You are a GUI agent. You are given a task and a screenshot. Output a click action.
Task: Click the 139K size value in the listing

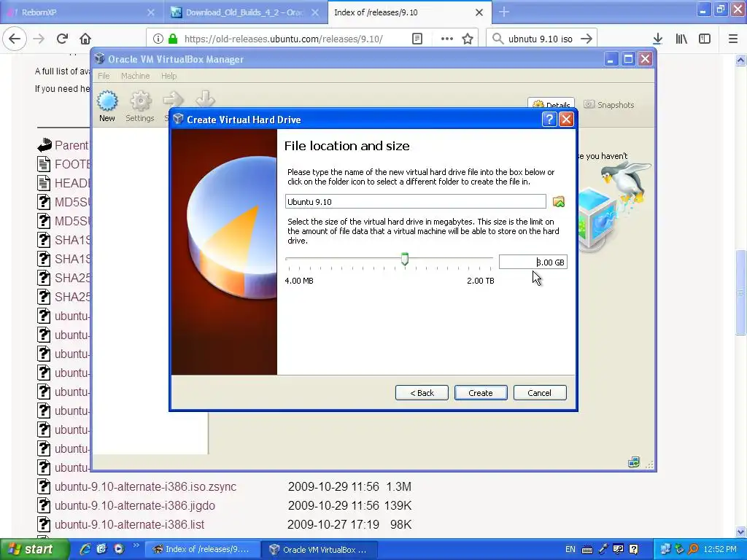(x=398, y=506)
